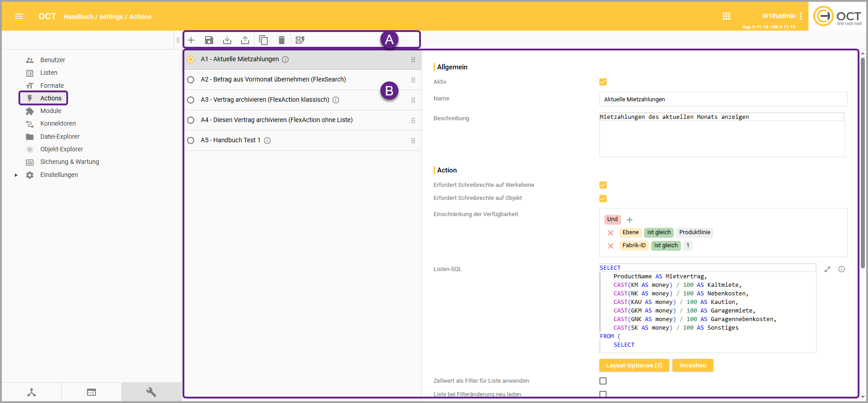Delete selected action with trash icon
868x403 pixels.
pyautogui.click(x=282, y=40)
